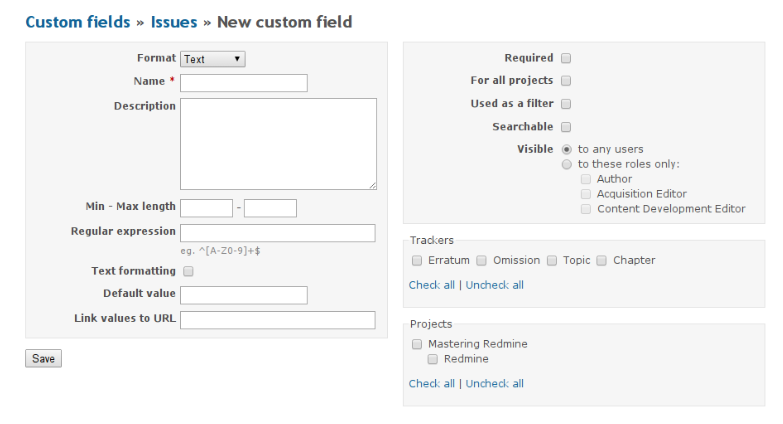Enable the For all projects checkbox
The image size is (783, 424).
click(x=566, y=81)
